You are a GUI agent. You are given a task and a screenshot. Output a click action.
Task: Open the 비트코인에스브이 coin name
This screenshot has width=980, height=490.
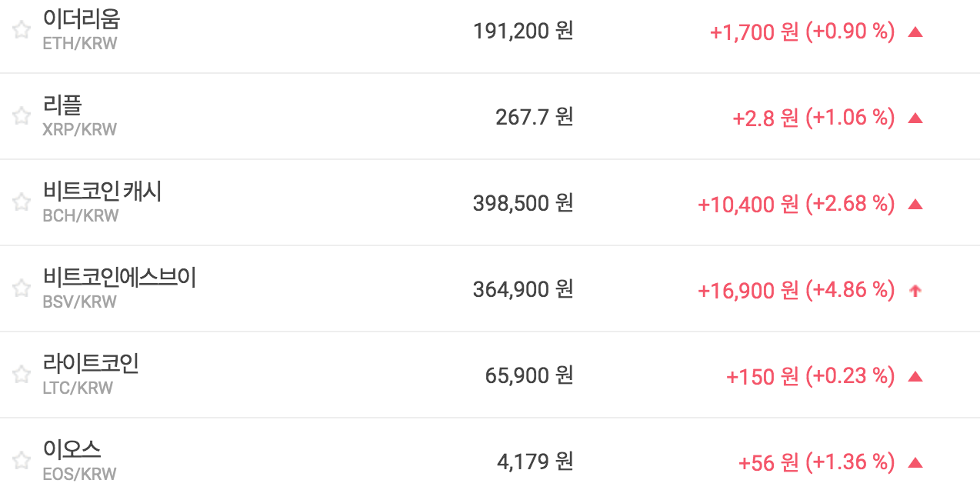[x=120, y=278]
